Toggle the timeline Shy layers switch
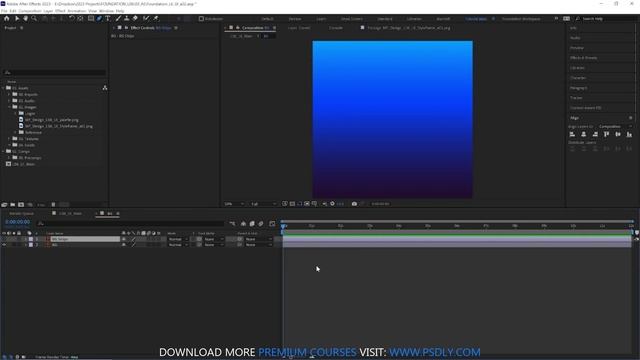640x360 pixels. click(x=243, y=224)
